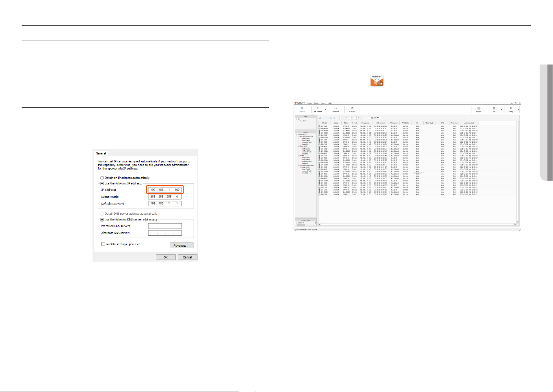Sort by the IP mode column header
The image size is (553, 392).
355,123
